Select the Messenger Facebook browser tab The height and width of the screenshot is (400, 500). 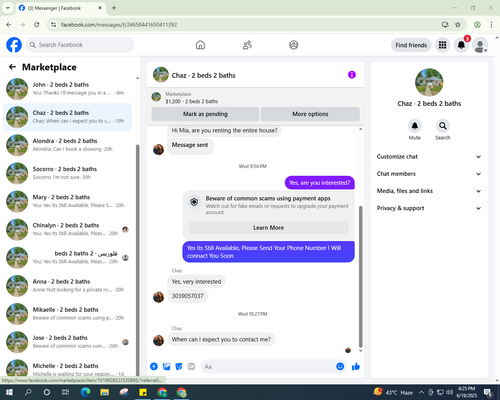pyautogui.click(x=61, y=8)
